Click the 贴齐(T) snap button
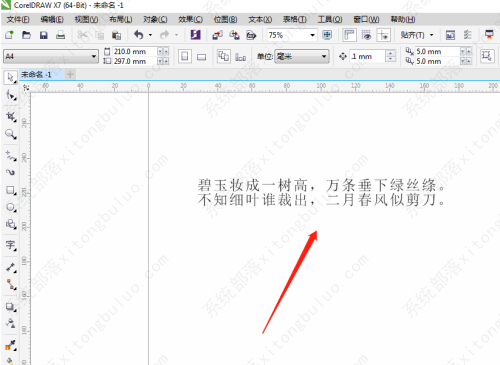The image size is (500, 365). [417, 35]
